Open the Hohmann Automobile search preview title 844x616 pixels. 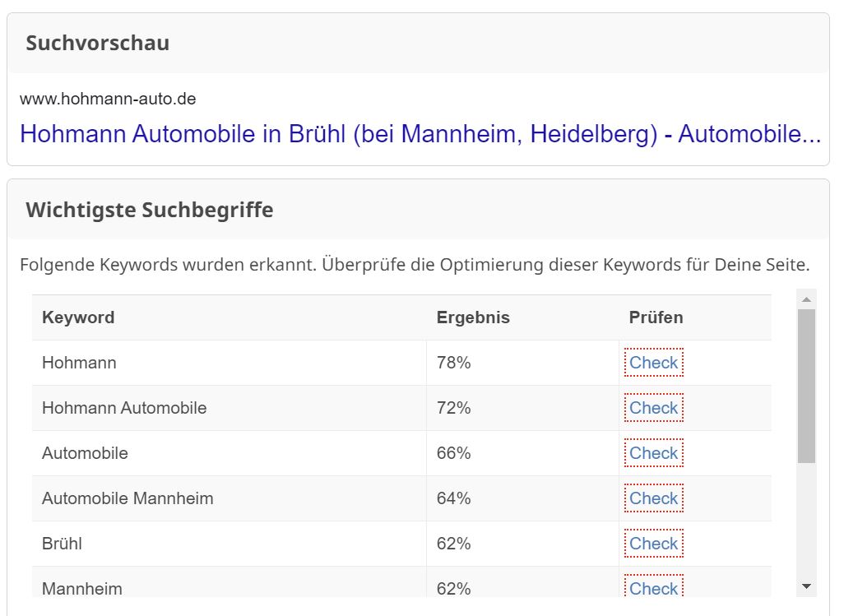click(x=420, y=134)
